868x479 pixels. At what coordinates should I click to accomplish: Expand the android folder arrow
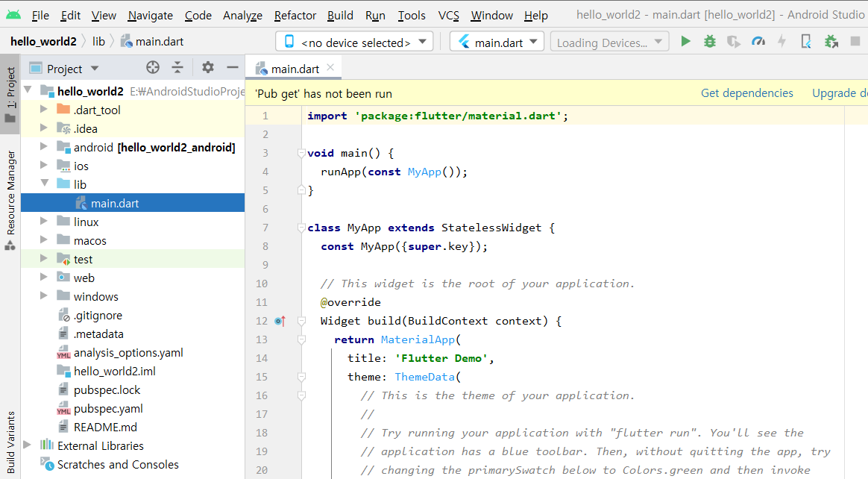(x=44, y=147)
